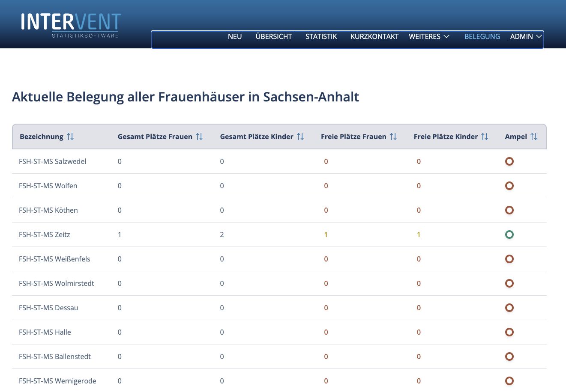Viewport: 566px width, 392px height.
Task: Click Zeitz Freie Plätze Frauen value 1
Action: click(326, 235)
